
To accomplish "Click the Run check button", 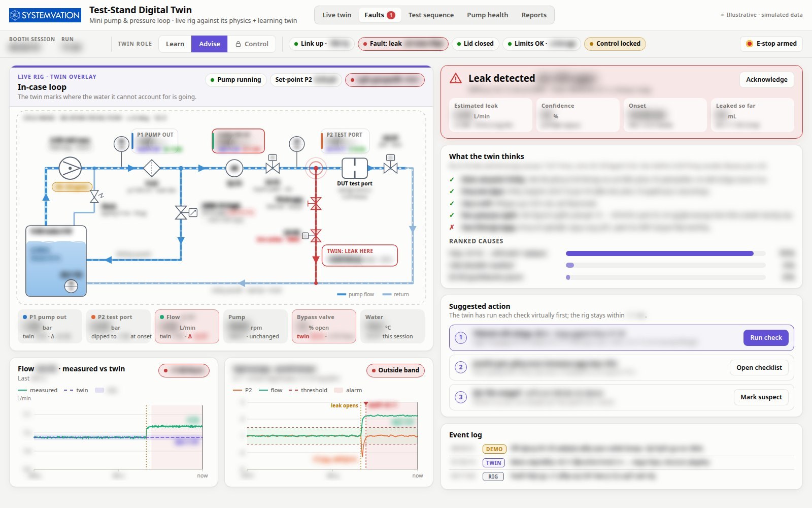I will pos(766,338).
